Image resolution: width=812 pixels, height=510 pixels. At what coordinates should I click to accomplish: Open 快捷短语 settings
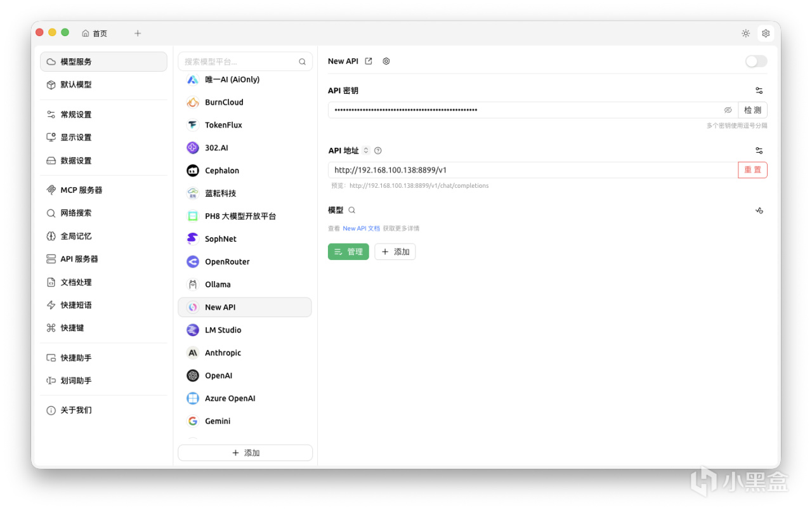(x=103, y=305)
